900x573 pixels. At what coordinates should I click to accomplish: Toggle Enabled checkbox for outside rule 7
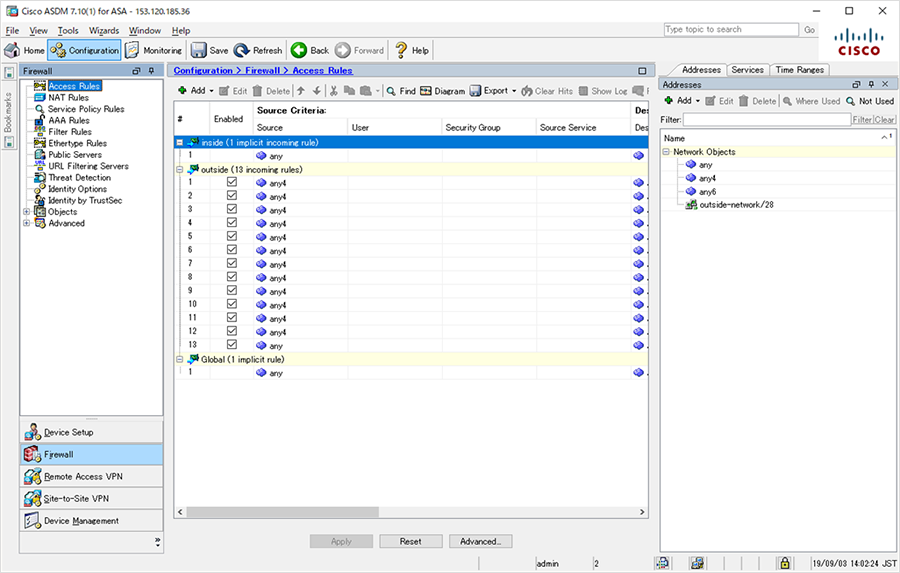[x=232, y=264]
